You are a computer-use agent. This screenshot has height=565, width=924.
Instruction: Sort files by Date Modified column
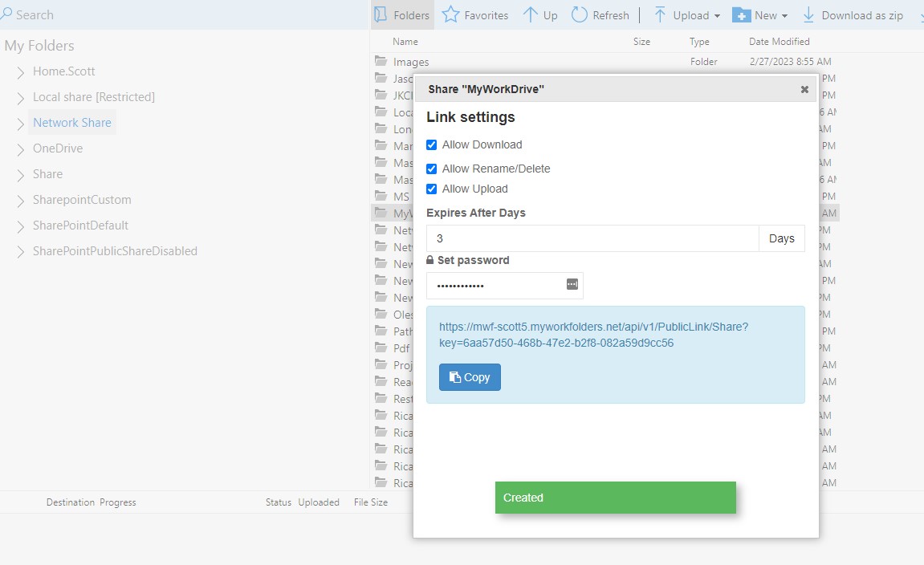[x=779, y=42]
